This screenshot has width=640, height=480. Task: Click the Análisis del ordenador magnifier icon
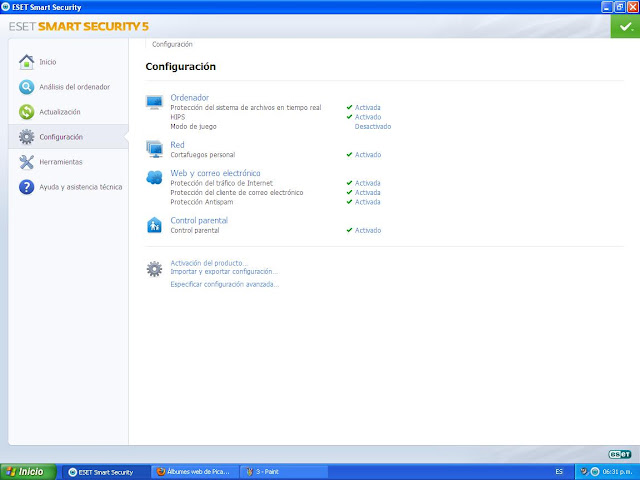point(27,87)
